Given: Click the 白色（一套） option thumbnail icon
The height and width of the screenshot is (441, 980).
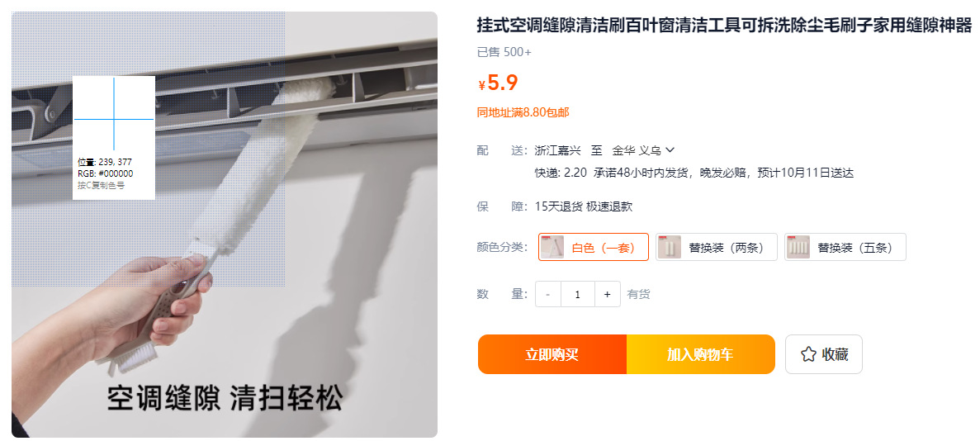Looking at the screenshot, I should click(552, 247).
